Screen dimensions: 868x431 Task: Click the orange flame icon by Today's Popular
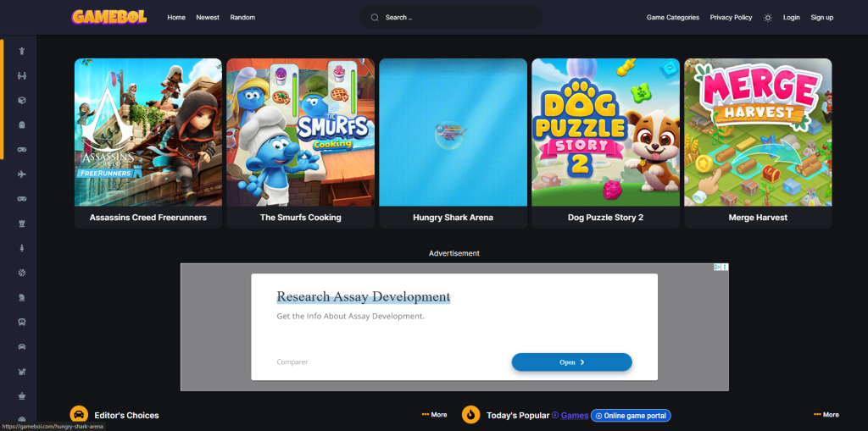[471, 415]
